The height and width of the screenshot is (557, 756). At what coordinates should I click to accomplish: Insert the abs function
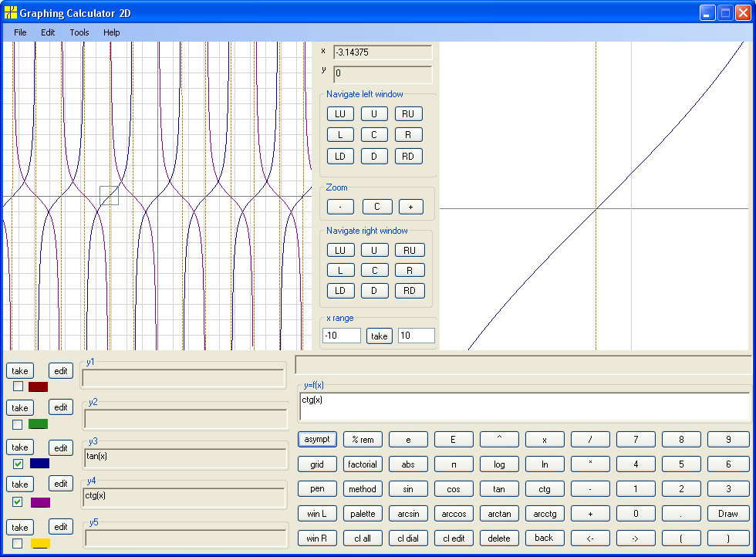[408, 464]
